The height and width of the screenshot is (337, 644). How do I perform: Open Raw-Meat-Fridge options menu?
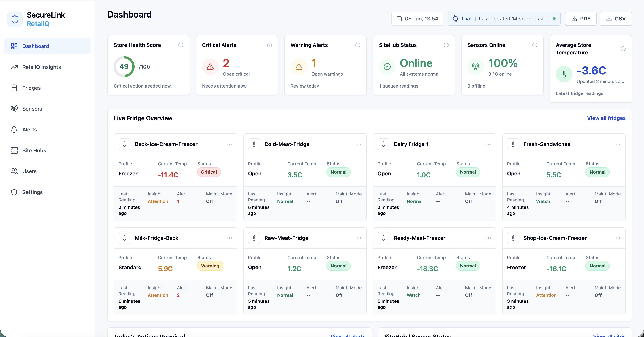click(359, 238)
